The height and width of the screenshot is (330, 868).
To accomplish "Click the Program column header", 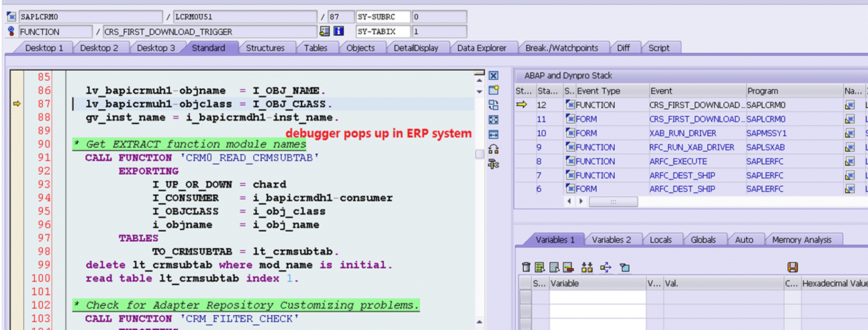I will coord(794,91).
